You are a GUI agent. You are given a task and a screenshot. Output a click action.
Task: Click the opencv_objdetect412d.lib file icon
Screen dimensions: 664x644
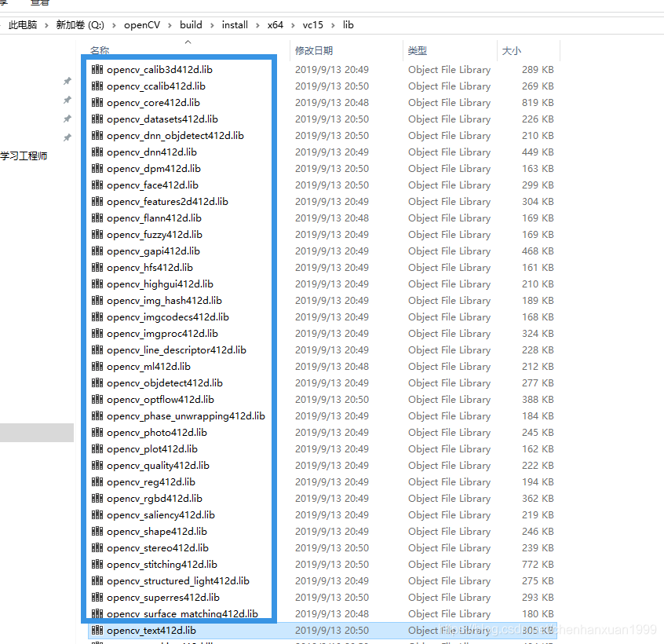click(x=97, y=383)
